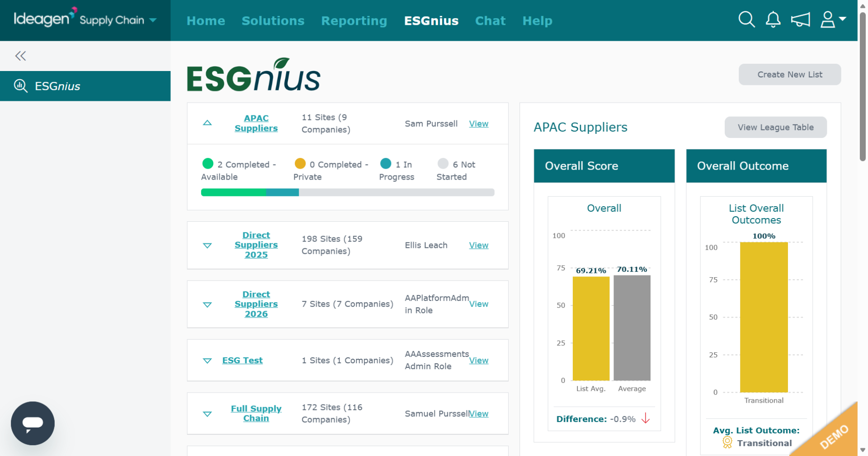Open the Full Supply Chain link
This screenshot has width=868, height=456.
(256, 413)
